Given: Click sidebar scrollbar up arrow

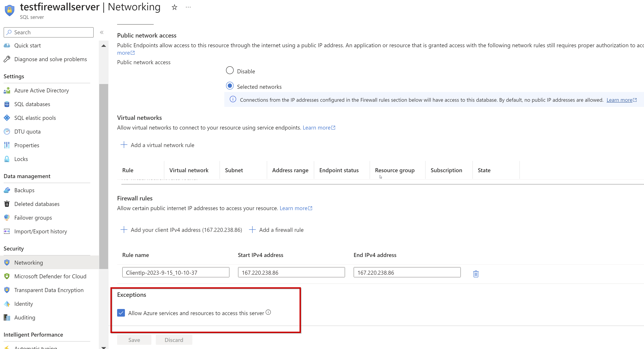Looking at the screenshot, I should tap(104, 46).
